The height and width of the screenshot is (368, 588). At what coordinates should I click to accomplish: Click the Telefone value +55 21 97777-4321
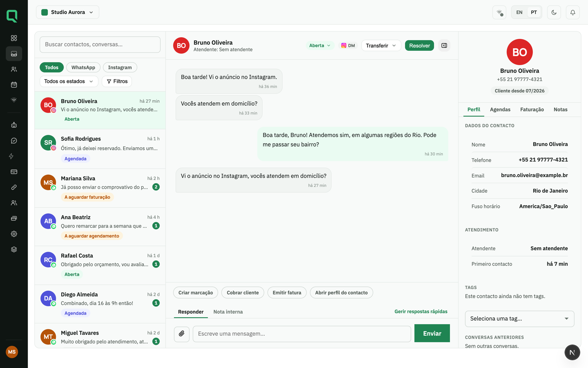coord(543,160)
